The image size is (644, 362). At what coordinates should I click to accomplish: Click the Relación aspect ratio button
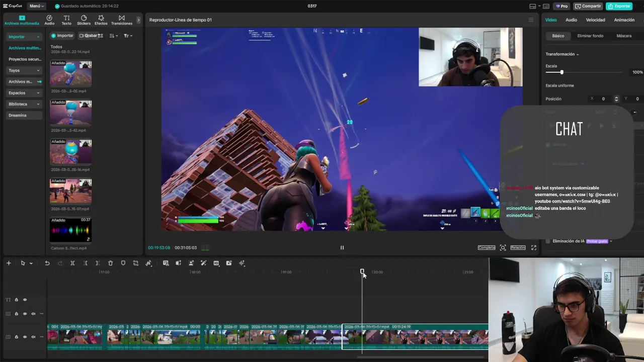[x=518, y=247]
